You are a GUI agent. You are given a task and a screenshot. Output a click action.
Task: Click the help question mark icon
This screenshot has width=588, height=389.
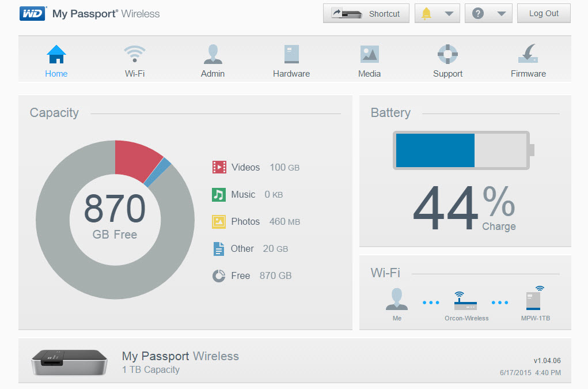[x=477, y=13]
